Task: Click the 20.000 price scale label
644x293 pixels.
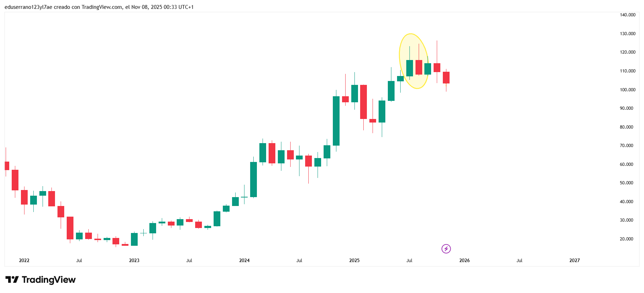Action: click(x=626, y=239)
